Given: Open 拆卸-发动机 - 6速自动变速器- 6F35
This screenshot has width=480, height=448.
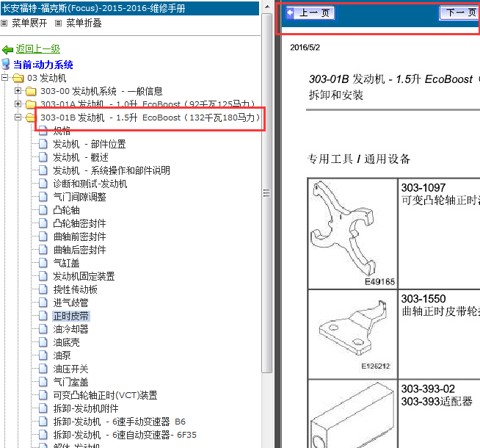Looking at the screenshot, I should tap(125, 435).
